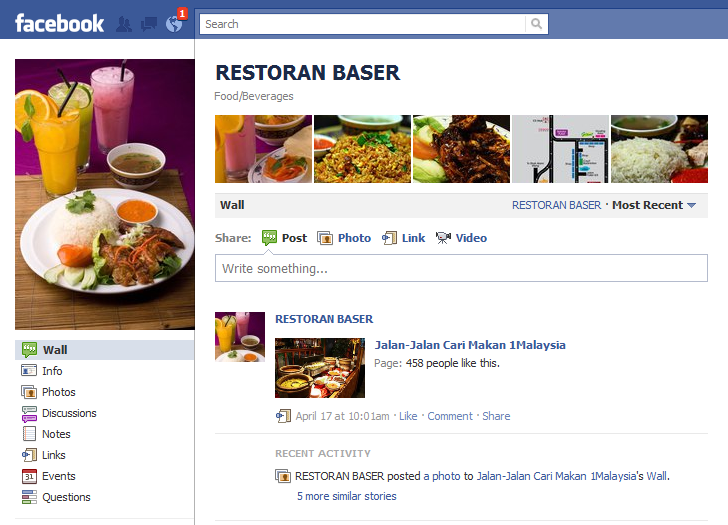Open Jalan-Jalan Cari Makan 1Malaysia in recent activity

point(556,476)
